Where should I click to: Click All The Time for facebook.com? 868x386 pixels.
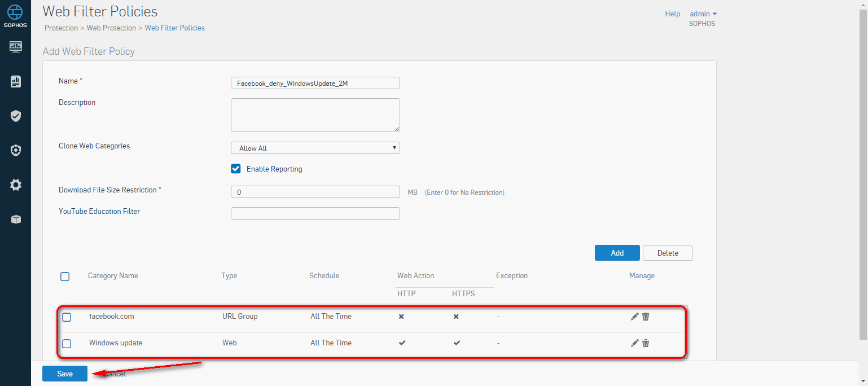pos(331,316)
